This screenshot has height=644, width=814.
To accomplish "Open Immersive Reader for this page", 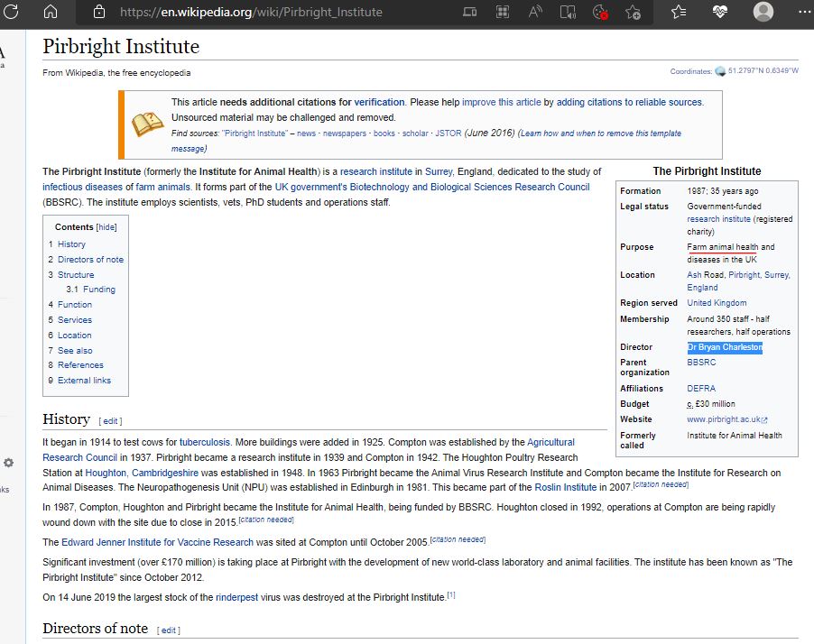I will [568, 12].
